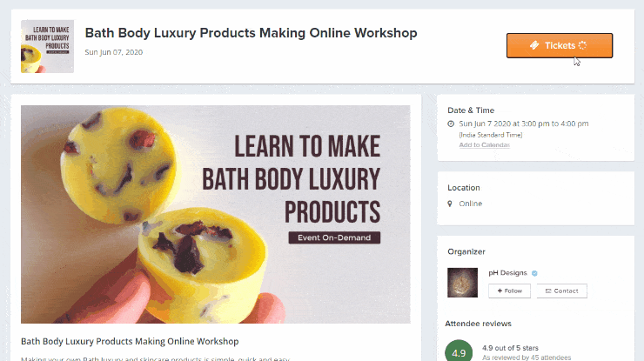Viewport: 644px width, 361px height.
Task: Click the verified badge next to pH Designs
Action: point(534,273)
